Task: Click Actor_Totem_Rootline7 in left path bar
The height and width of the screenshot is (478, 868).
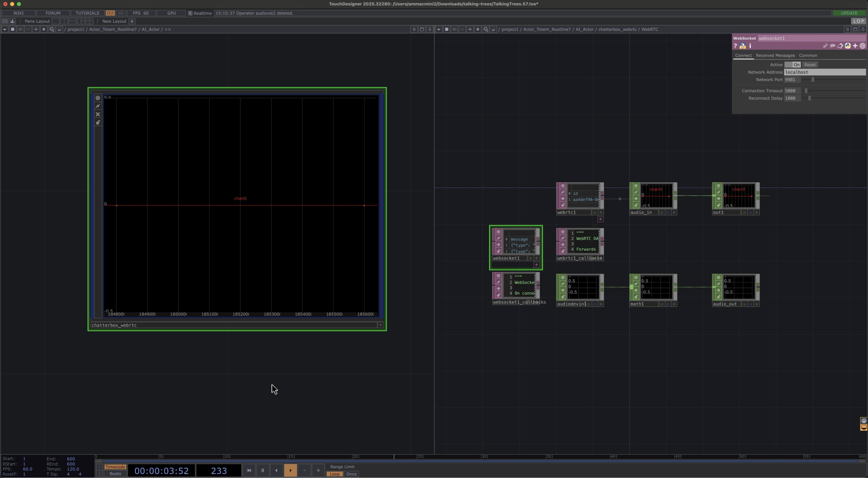Action: [x=113, y=29]
